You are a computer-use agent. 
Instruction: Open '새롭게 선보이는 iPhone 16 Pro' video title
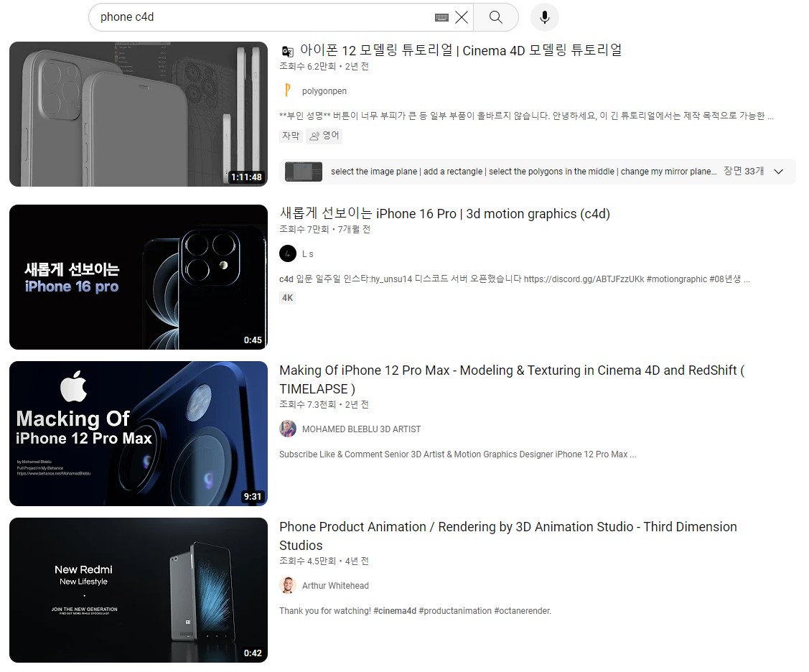click(445, 214)
